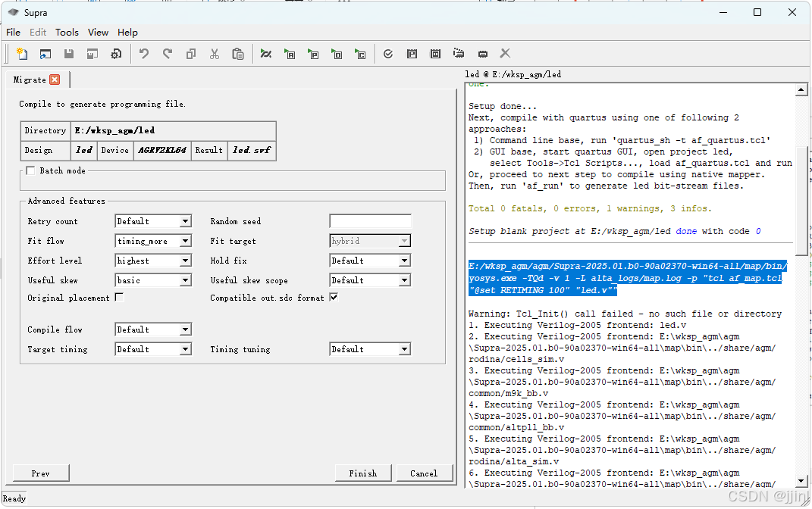Click the 'Total 0 fatals' summary line

pyautogui.click(x=590, y=208)
